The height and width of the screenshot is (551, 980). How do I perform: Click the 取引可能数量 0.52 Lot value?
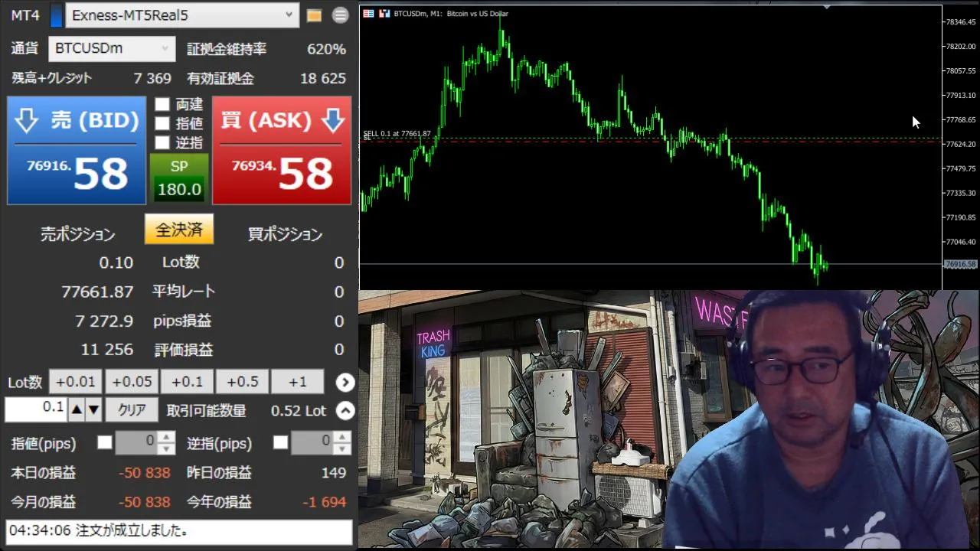point(299,411)
